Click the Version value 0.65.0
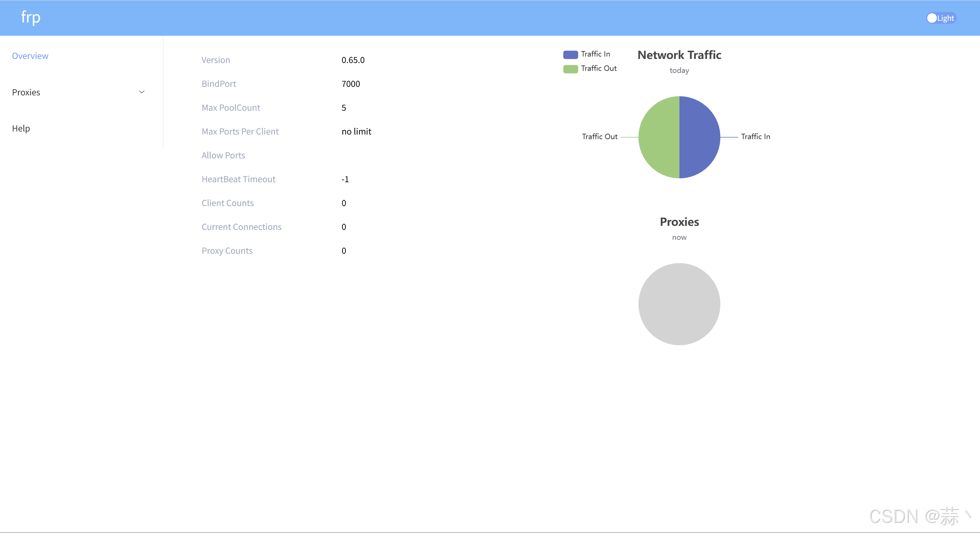Image resolution: width=980 pixels, height=533 pixels. tap(353, 60)
